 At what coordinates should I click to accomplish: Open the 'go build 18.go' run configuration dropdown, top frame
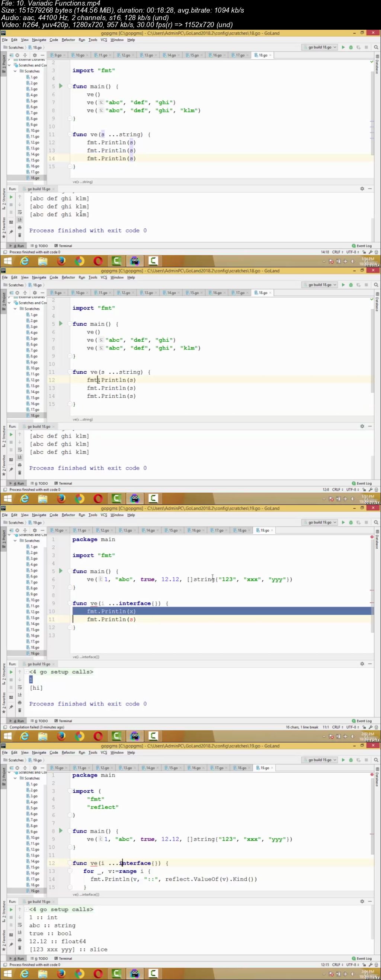pos(319,47)
